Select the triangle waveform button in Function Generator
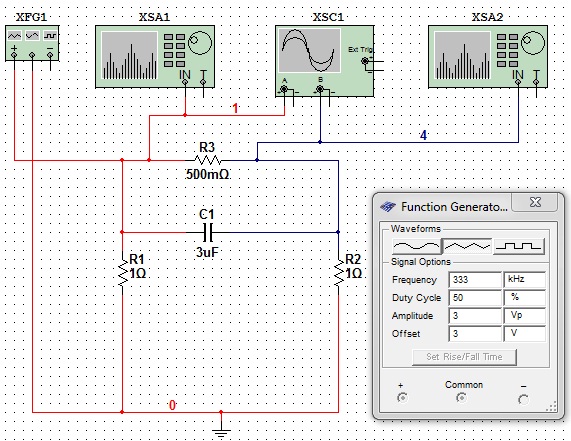Image resolution: width=571 pixels, height=441 pixels. click(x=467, y=247)
